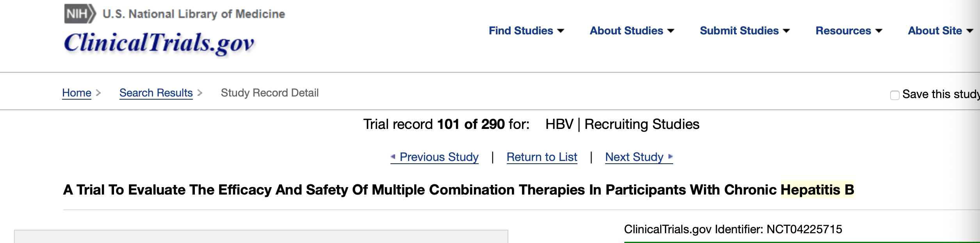Go to the Previous Study
980x243 pixels.
click(439, 157)
